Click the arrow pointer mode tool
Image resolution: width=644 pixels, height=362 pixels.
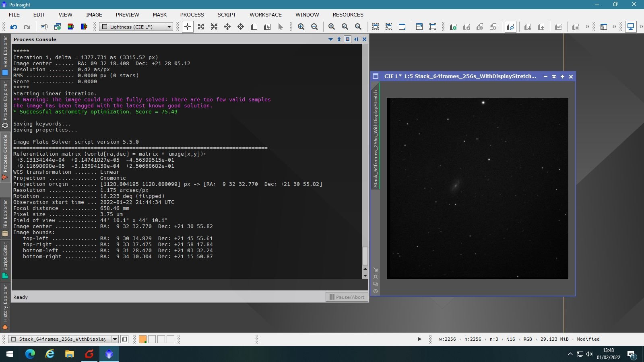(281, 27)
